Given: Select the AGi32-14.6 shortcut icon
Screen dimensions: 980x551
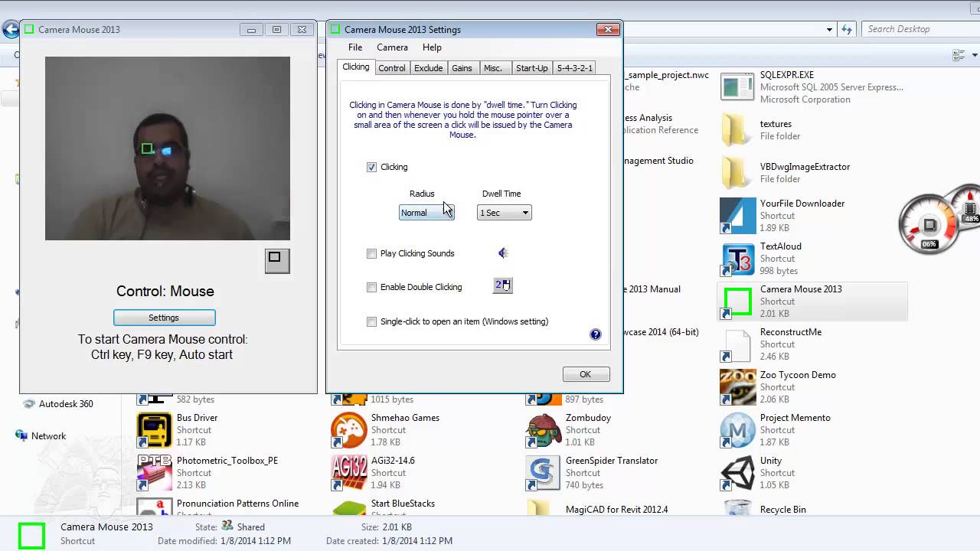Looking at the screenshot, I should tap(348, 473).
